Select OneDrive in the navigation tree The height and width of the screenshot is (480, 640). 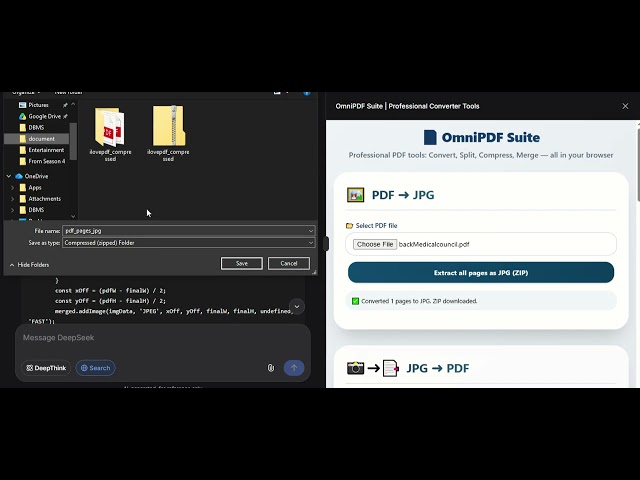pos(36,176)
